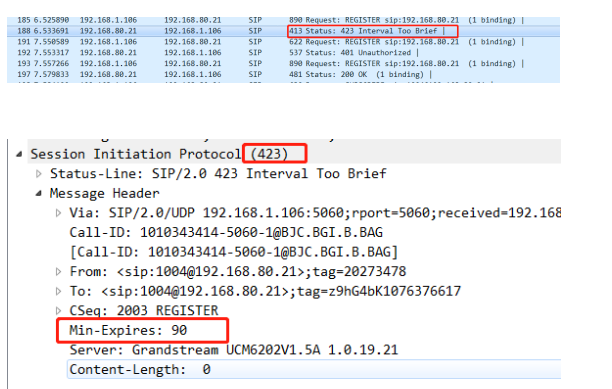Screen dimensions: 612x389
Task: Expand the CSeq 2003 REGISTER triangle
Action: pos(58,311)
